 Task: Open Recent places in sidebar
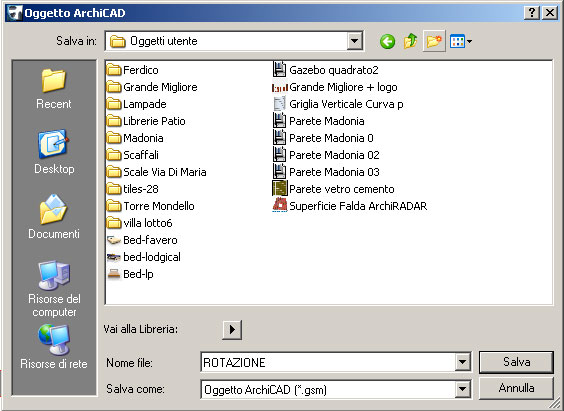click(54, 89)
